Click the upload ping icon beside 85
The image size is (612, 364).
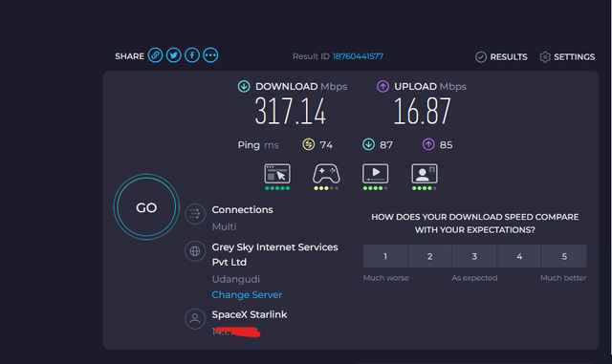tap(428, 144)
